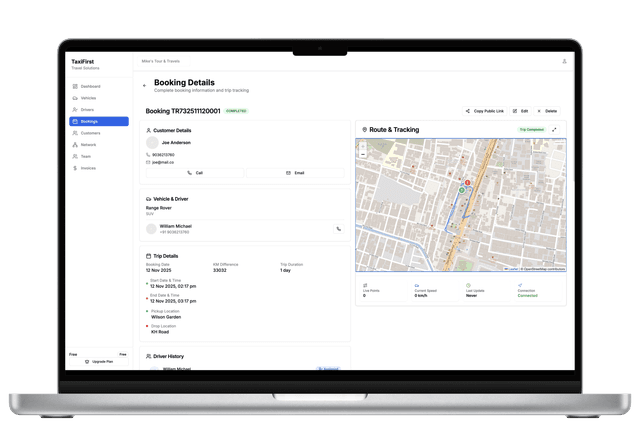640x422 pixels.
Task: Open the Drivers sidebar section
Action: [87, 110]
